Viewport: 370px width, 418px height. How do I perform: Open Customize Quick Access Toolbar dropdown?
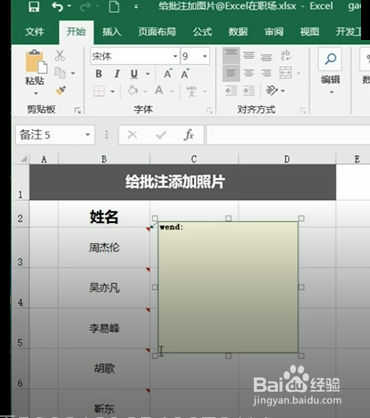point(136,6)
